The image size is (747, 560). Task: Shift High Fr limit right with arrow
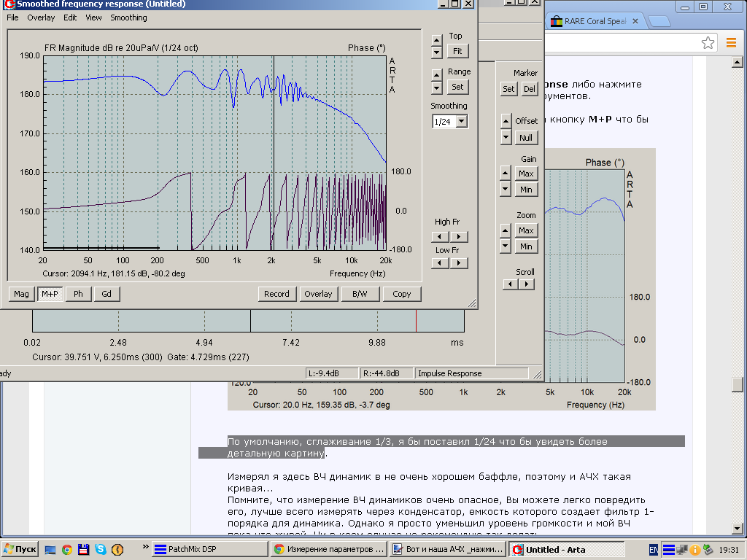click(458, 236)
